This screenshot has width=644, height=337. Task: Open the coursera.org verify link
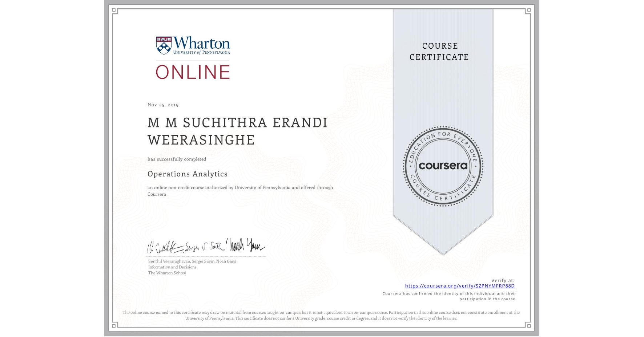coord(460,286)
